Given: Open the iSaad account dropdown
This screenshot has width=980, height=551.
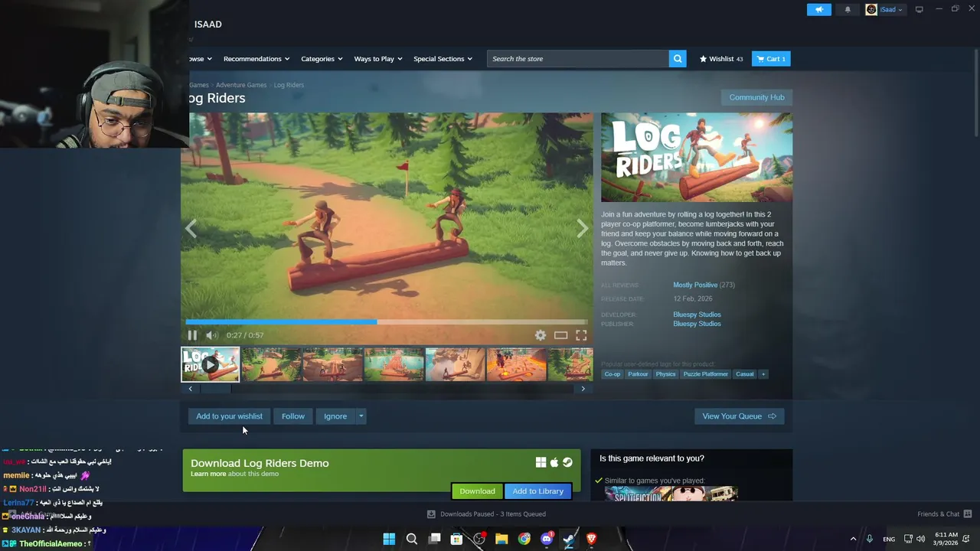Looking at the screenshot, I should (x=884, y=9).
